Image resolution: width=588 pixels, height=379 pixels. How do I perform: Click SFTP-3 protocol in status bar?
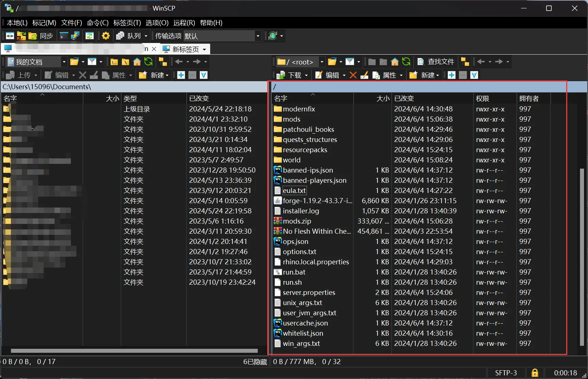[x=506, y=373]
